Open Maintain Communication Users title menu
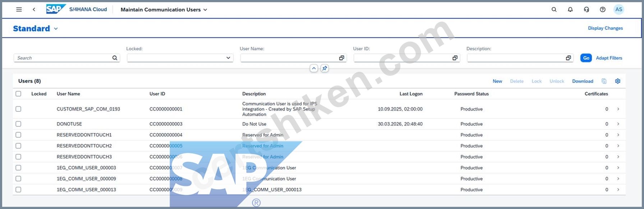The height and width of the screenshot is (209, 644). tap(164, 10)
